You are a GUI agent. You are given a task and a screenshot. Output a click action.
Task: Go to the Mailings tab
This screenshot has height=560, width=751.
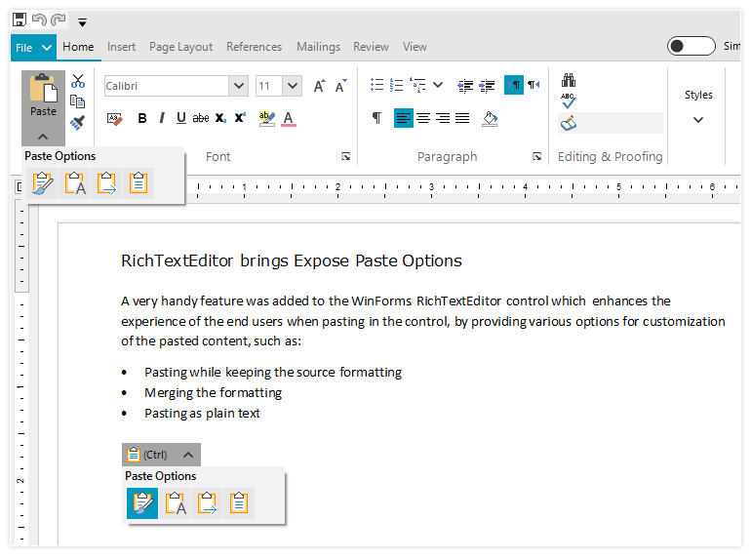click(x=318, y=47)
